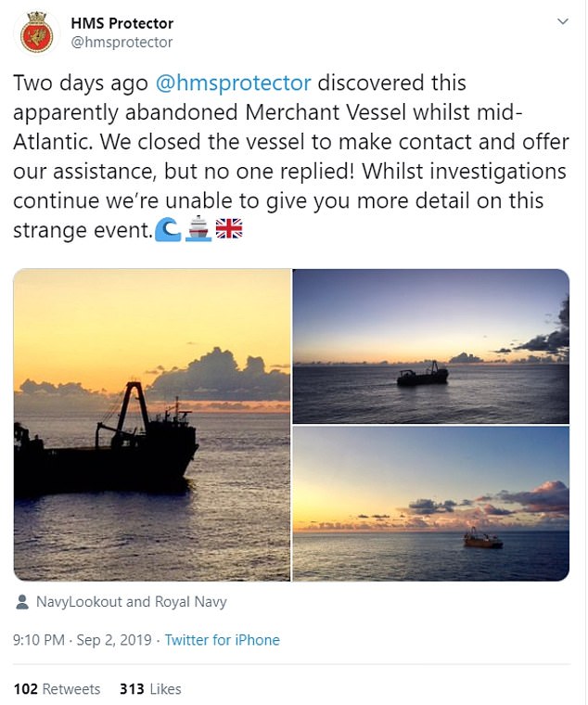
Task: Click the words 'strange event' in the tweet
Action: (x=82, y=228)
